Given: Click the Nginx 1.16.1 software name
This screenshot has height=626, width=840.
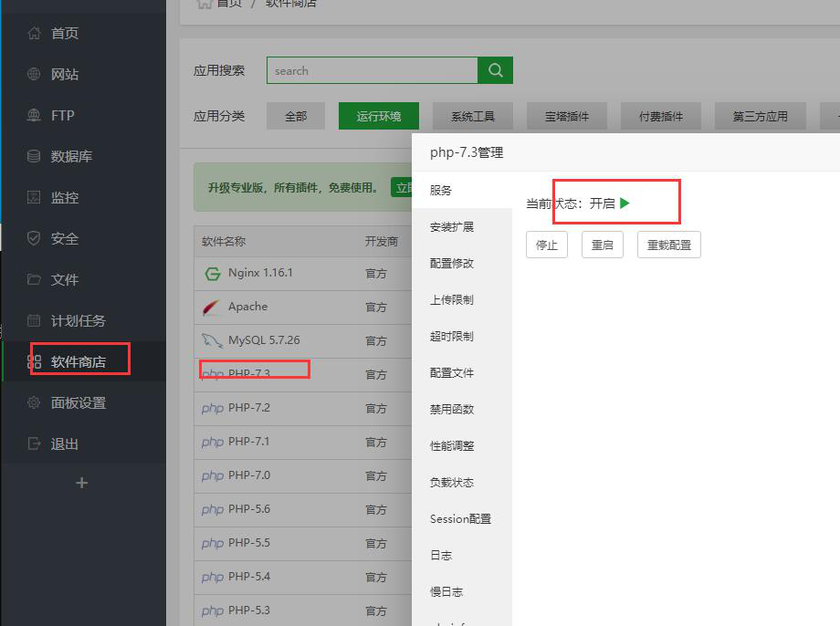Looking at the screenshot, I should click(x=260, y=273).
